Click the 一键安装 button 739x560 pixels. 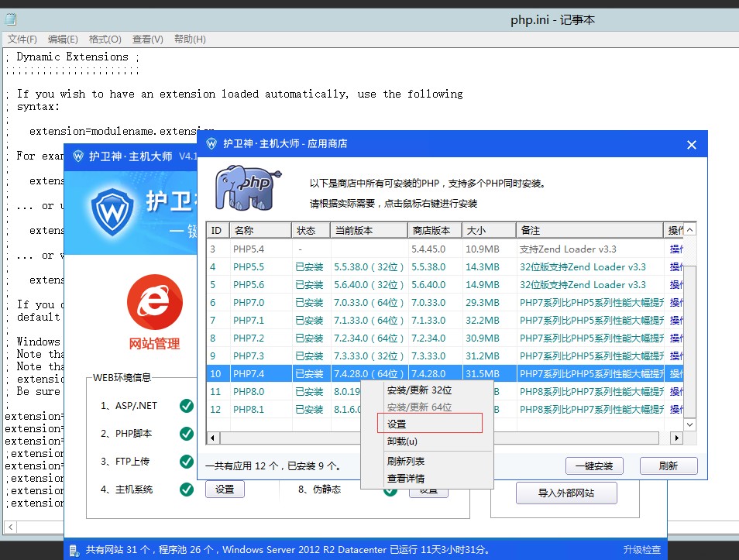(x=594, y=466)
